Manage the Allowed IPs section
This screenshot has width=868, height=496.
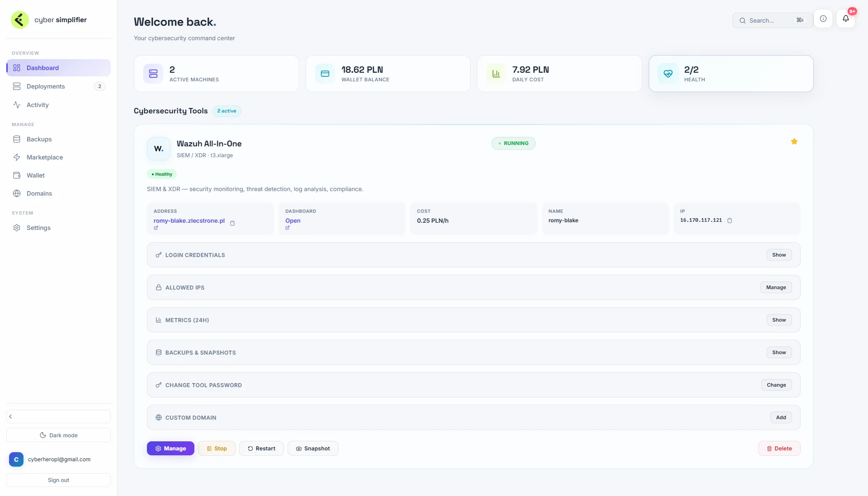pyautogui.click(x=776, y=287)
